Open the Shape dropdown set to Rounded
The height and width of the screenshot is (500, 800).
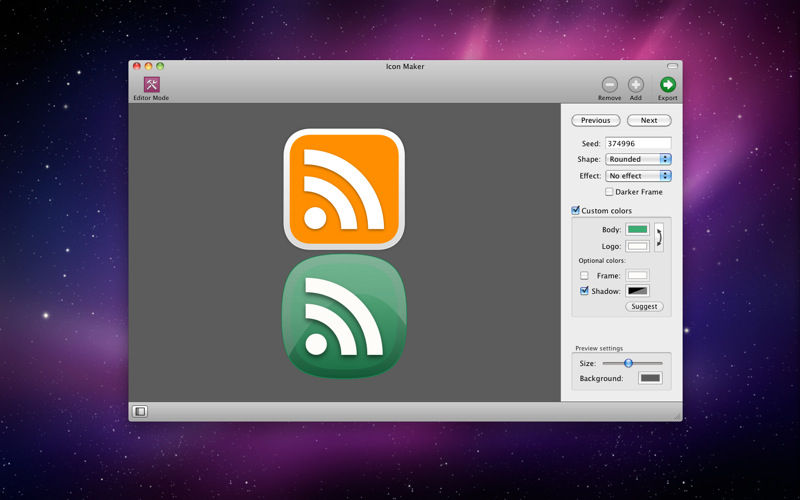638,159
